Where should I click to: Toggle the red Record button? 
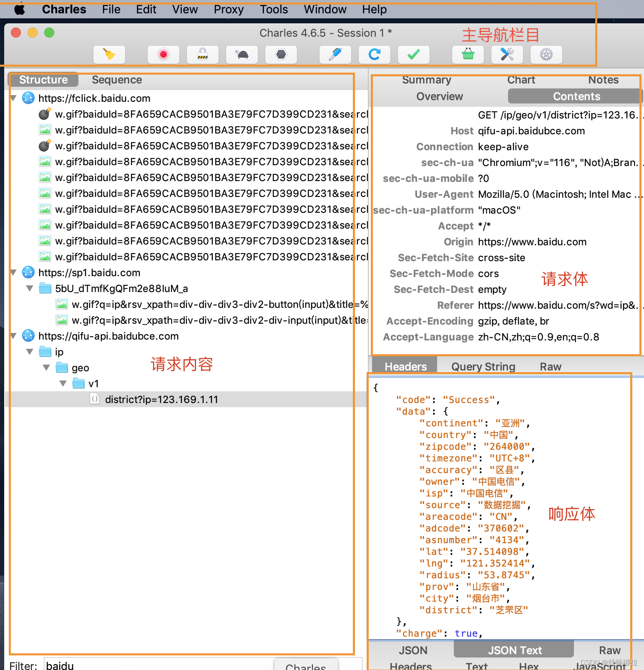pyautogui.click(x=164, y=55)
